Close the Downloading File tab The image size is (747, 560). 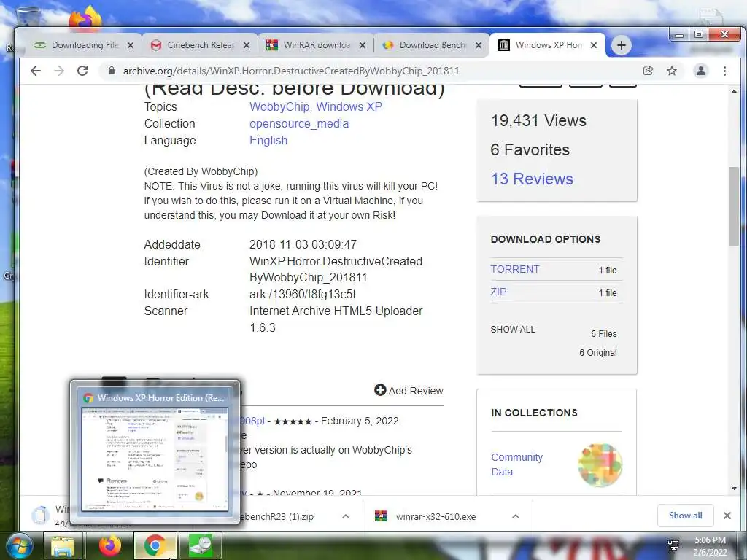(x=131, y=45)
